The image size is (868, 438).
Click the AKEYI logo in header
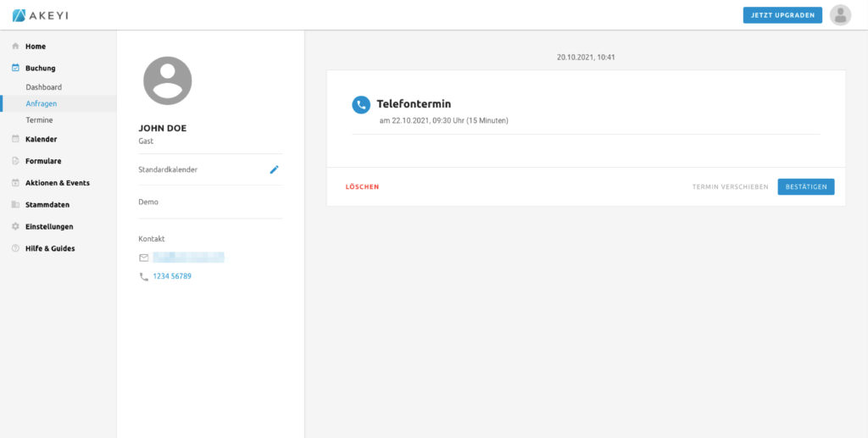point(41,15)
